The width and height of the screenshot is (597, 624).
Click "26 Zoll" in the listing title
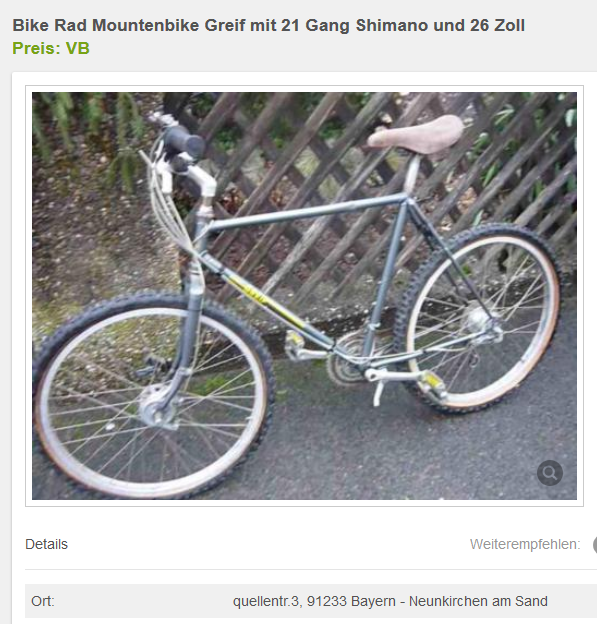point(498,25)
